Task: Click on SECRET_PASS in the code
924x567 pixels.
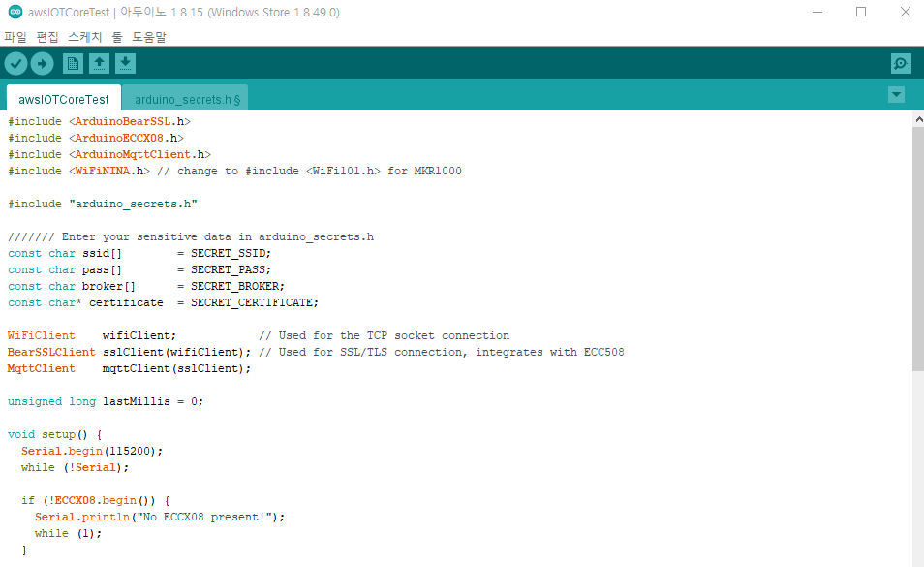Action: pyautogui.click(x=229, y=270)
